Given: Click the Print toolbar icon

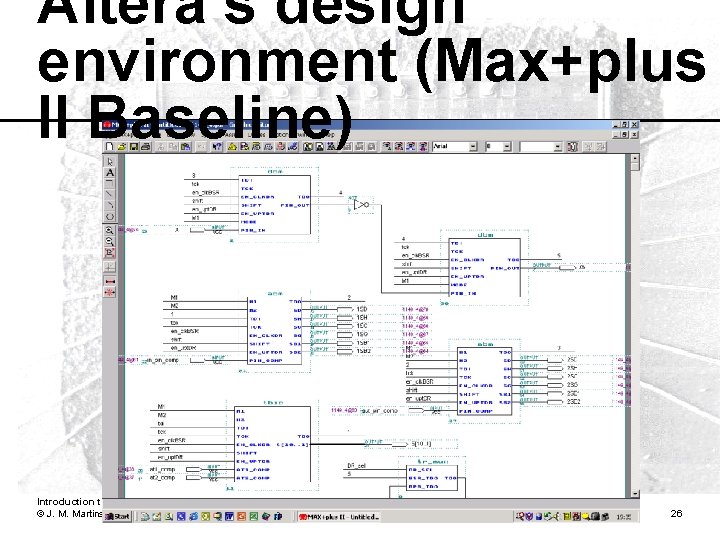Looking at the screenshot, I should 146,146.
